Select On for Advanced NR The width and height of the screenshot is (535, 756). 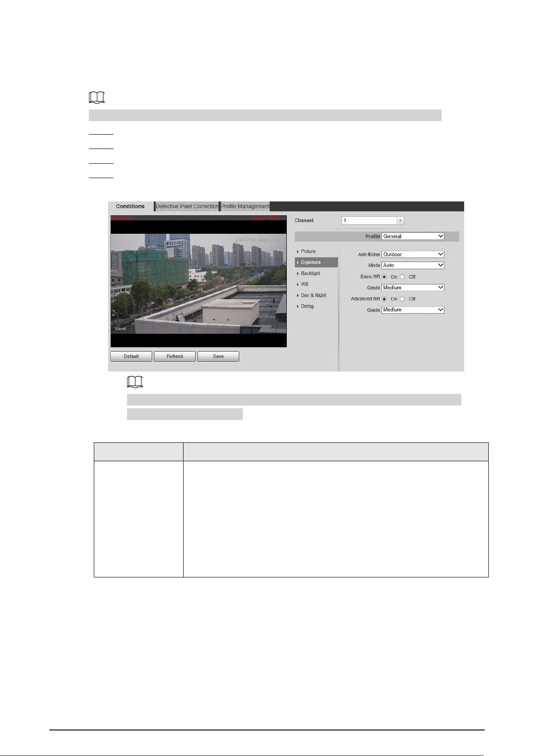click(384, 299)
